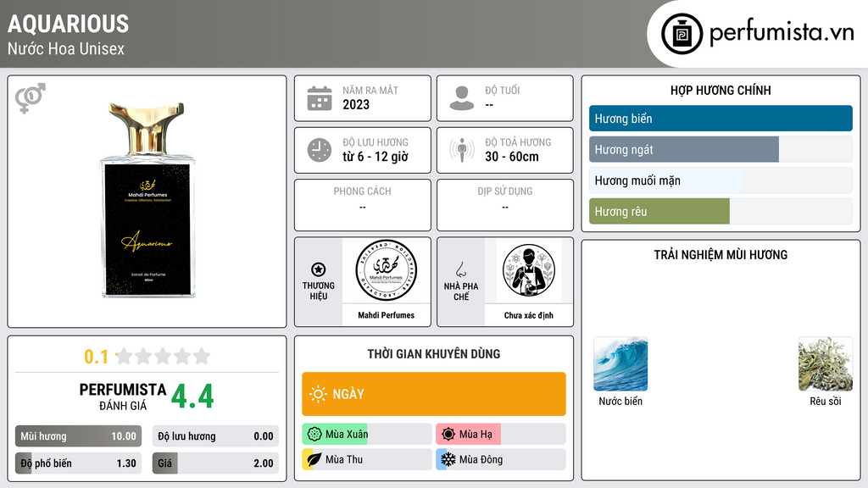Click the THỜI GIAN KHUYÊN DÙNG heading
This screenshot has height=488, width=868.
pos(434,354)
